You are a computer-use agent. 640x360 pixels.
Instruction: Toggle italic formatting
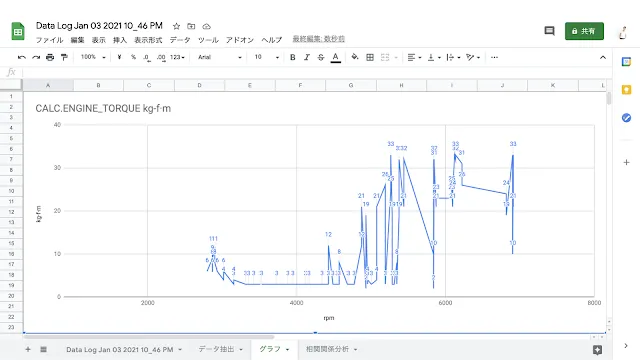[307, 57]
